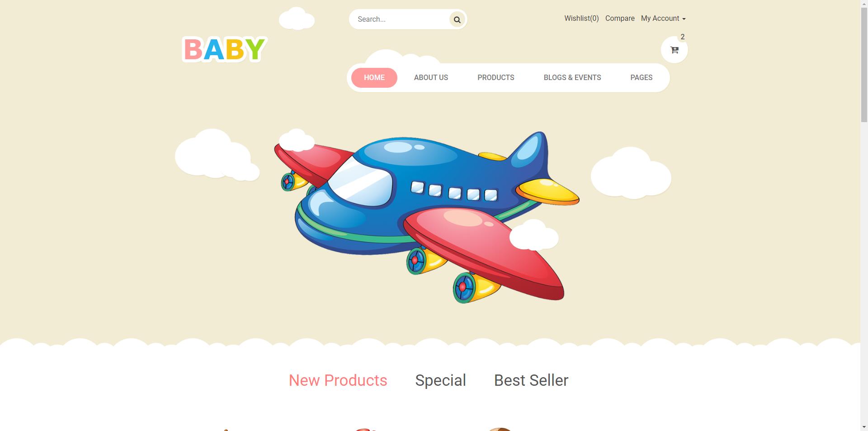Click the scrollbar down arrow

coord(864,427)
